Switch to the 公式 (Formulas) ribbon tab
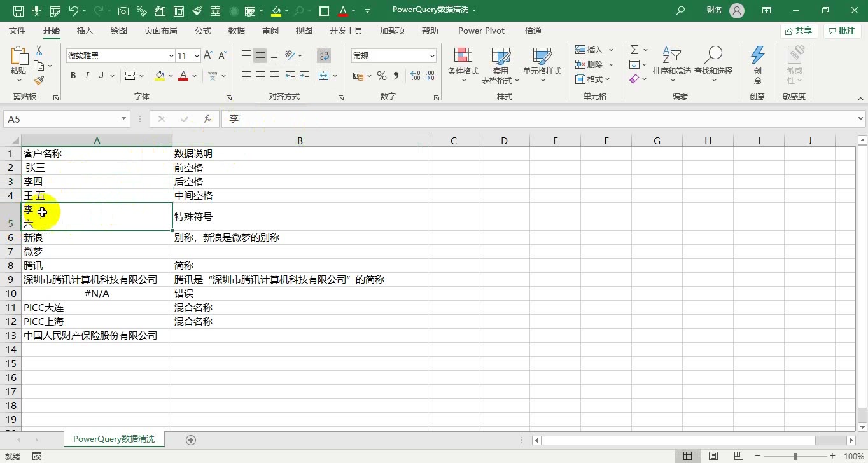868x463 pixels. 203,31
